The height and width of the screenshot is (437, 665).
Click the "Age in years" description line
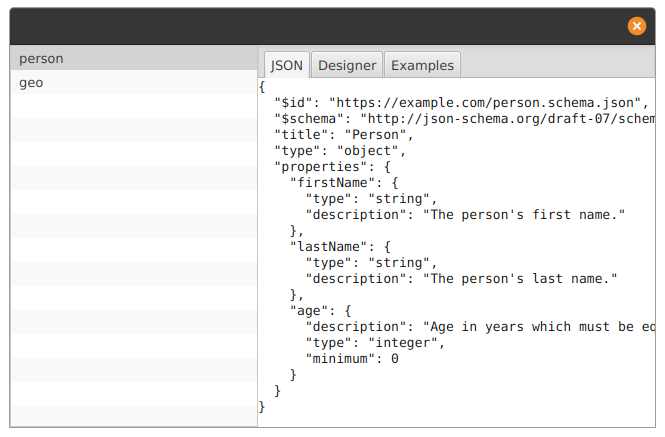tap(480, 327)
